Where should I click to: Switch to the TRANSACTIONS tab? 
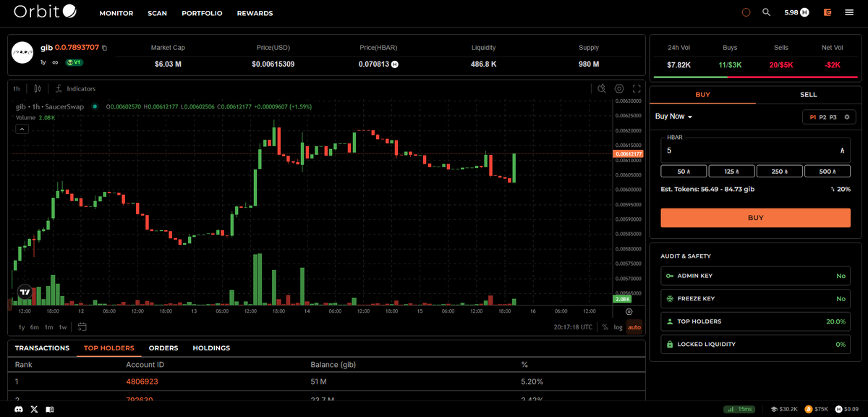(x=42, y=348)
